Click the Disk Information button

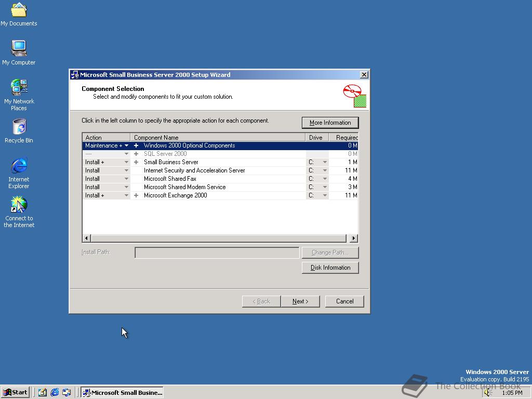[x=330, y=268]
